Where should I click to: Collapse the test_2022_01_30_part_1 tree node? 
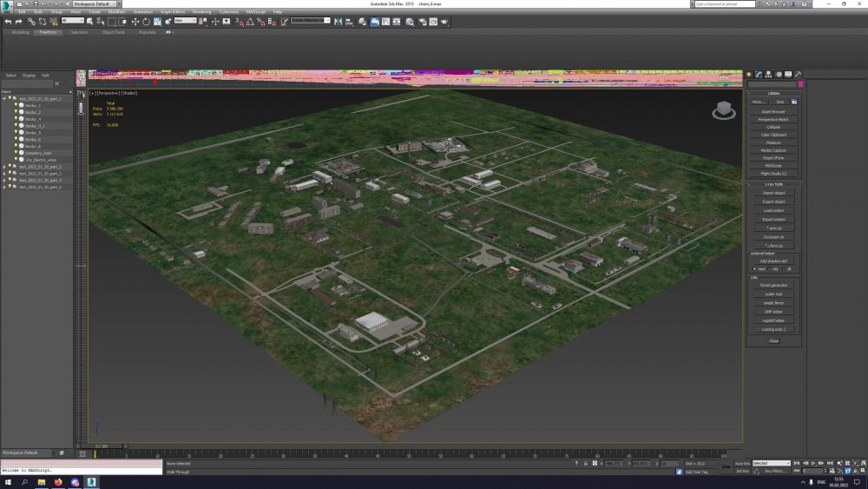click(x=4, y=98)
